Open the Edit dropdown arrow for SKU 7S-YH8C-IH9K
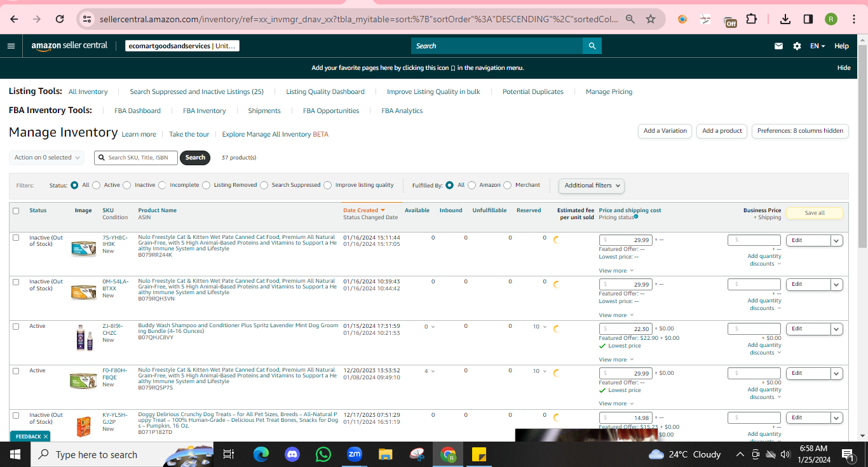Viewport: 868px width, 467px height. coord(837,240)
